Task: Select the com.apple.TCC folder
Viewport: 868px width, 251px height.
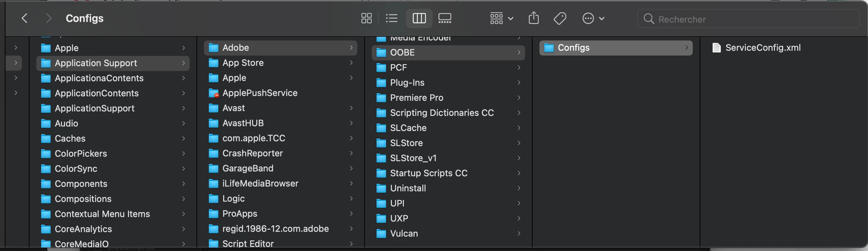Action: (x=280, y=138)
